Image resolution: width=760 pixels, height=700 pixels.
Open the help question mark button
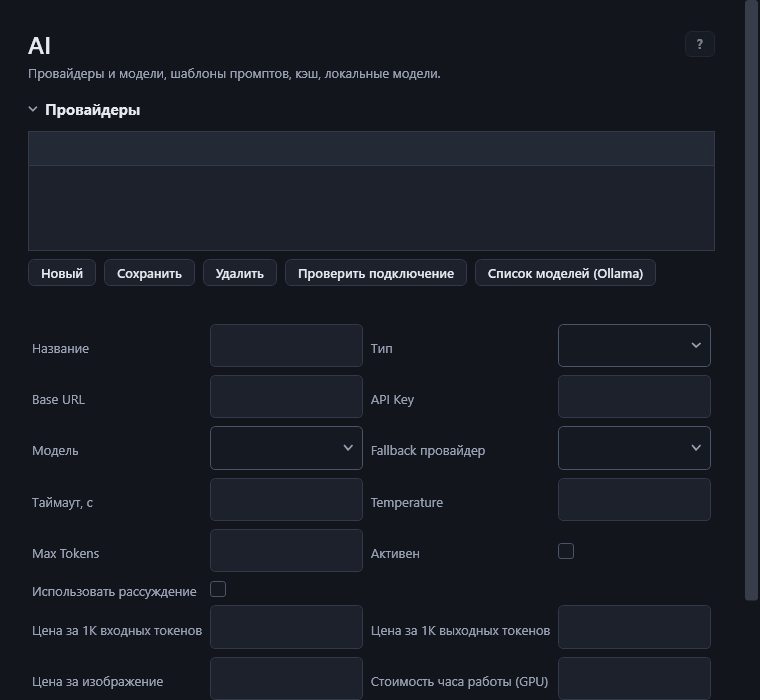click(x=699, y=44)
